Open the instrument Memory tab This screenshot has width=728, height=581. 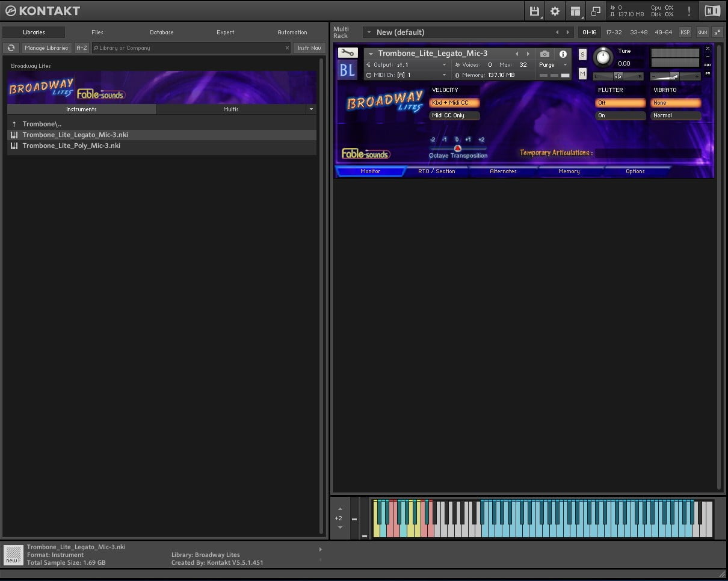tap(569, 171)
